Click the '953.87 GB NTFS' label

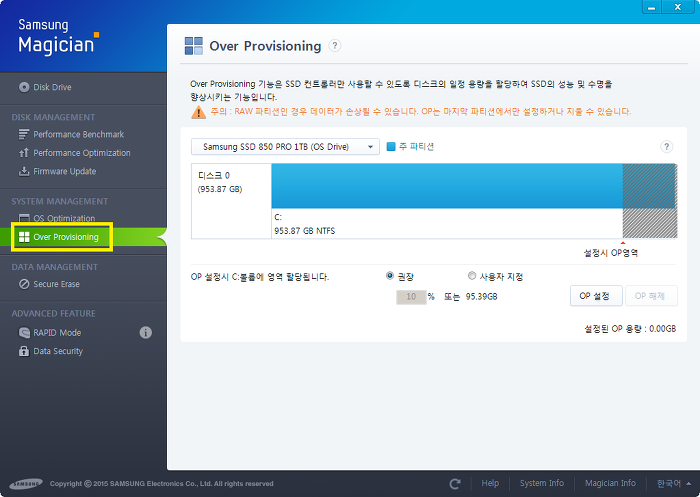(x=304, y=231)
